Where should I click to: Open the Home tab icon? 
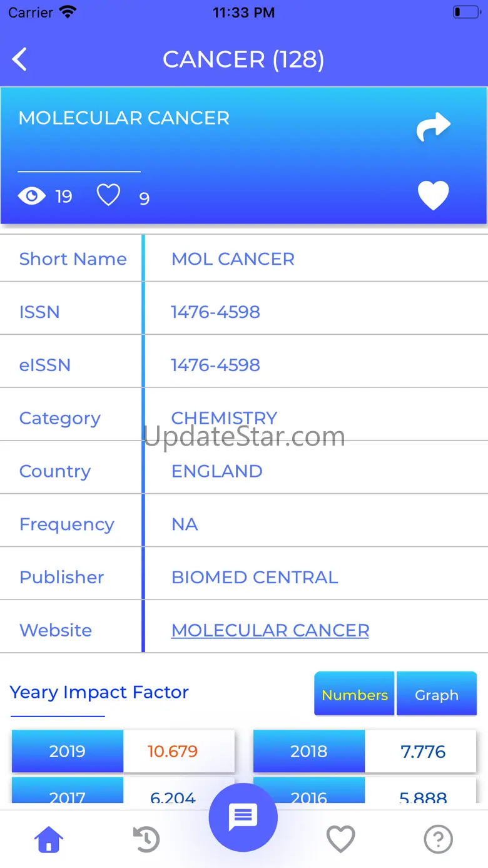[x=49, y=839]
